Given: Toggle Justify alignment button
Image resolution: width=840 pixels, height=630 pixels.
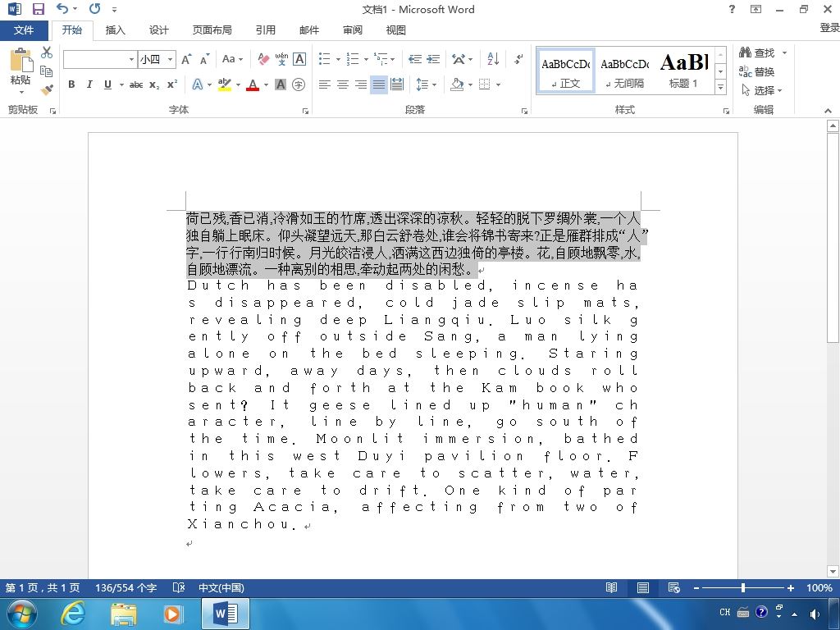Looking at the screenshot, I should coord(379,84).
